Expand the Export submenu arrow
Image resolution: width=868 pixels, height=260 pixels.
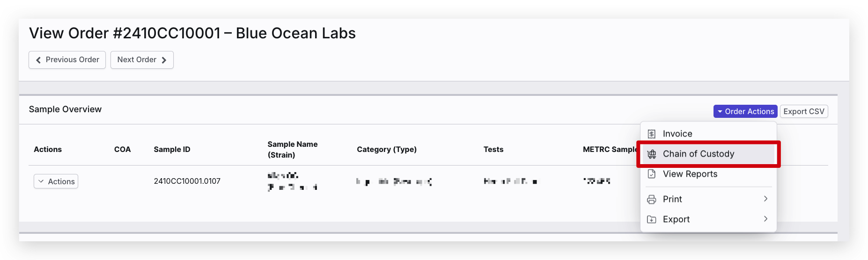(x=765, y=219)
